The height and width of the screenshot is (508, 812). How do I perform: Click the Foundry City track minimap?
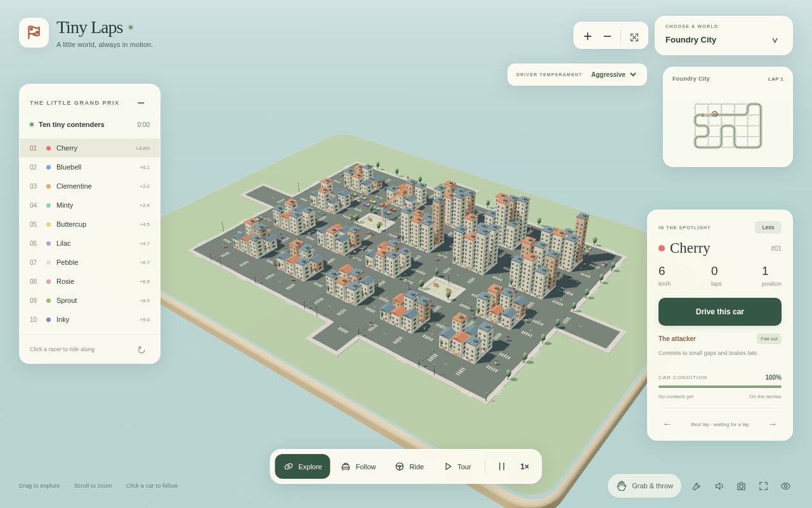tap(728, 126)
